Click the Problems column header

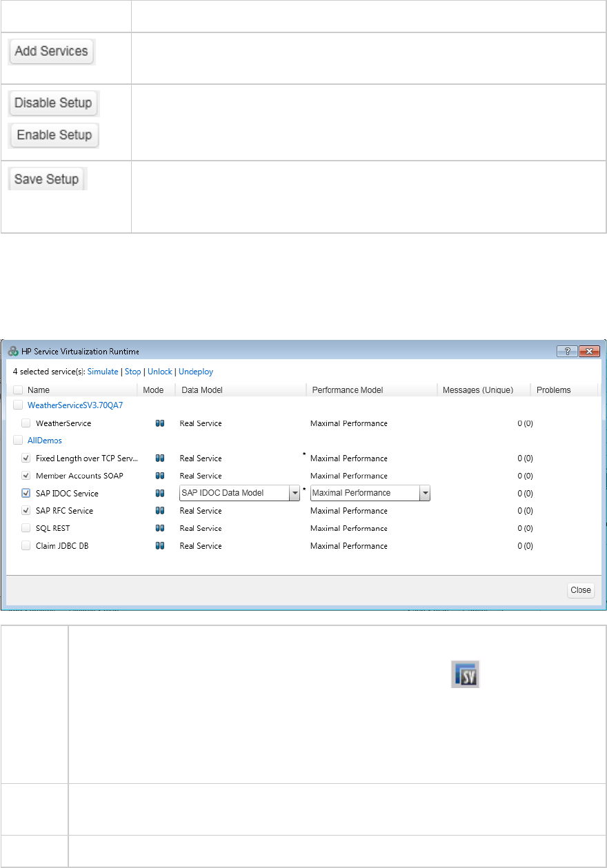click(553, 390)
